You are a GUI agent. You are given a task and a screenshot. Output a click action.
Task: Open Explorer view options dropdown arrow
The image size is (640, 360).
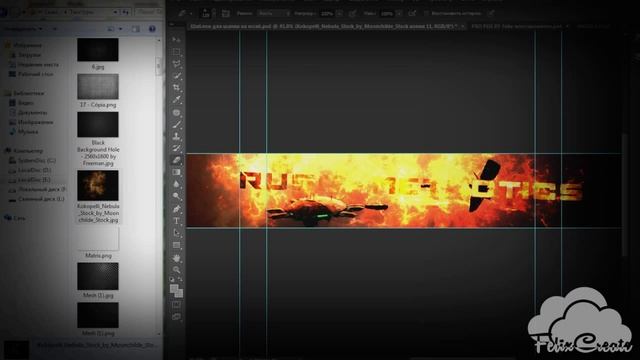[120, 29]
